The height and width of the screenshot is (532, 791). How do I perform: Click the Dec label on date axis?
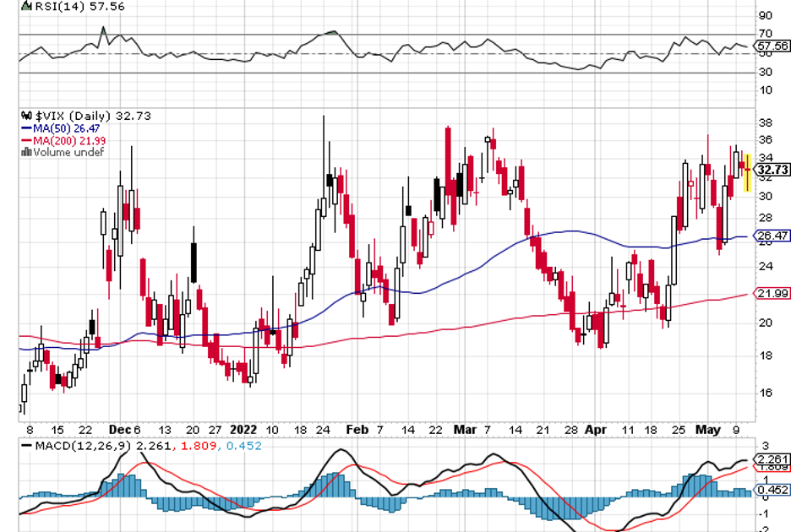click(x=118, y=429)
